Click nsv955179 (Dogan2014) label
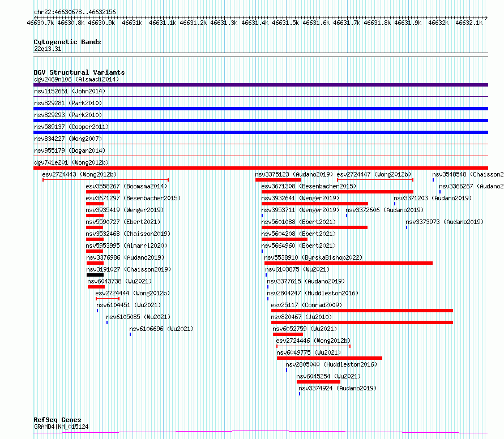 (70, 150)
